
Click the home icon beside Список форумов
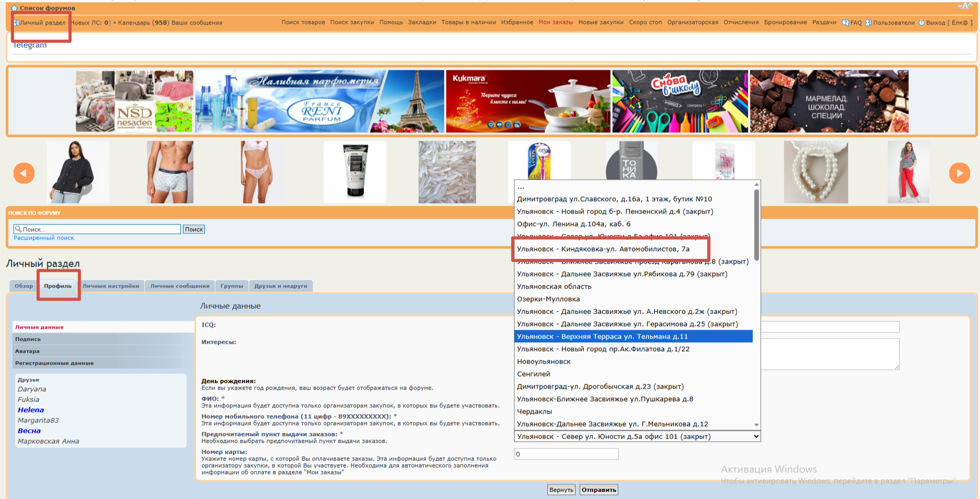point(14,8)
